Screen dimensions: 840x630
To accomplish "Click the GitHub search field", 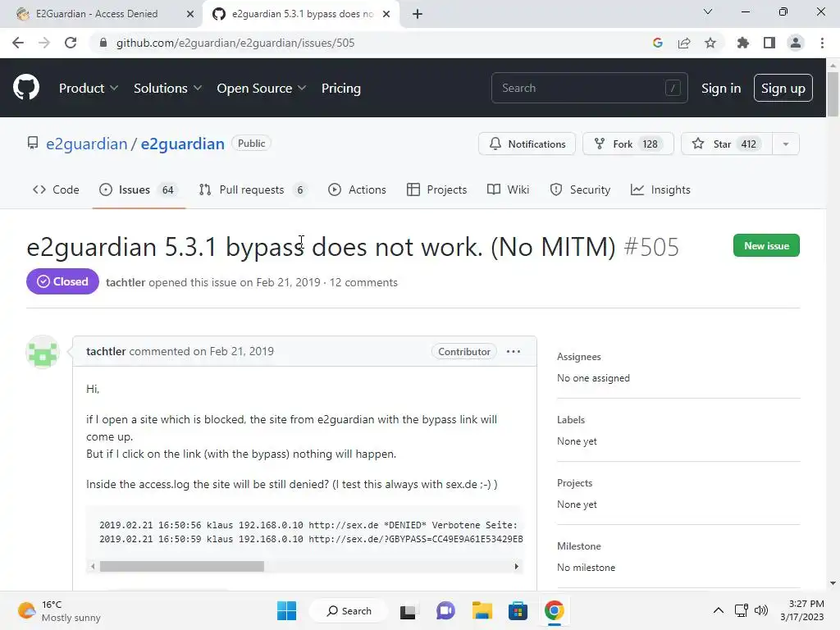I will point(589,88).
